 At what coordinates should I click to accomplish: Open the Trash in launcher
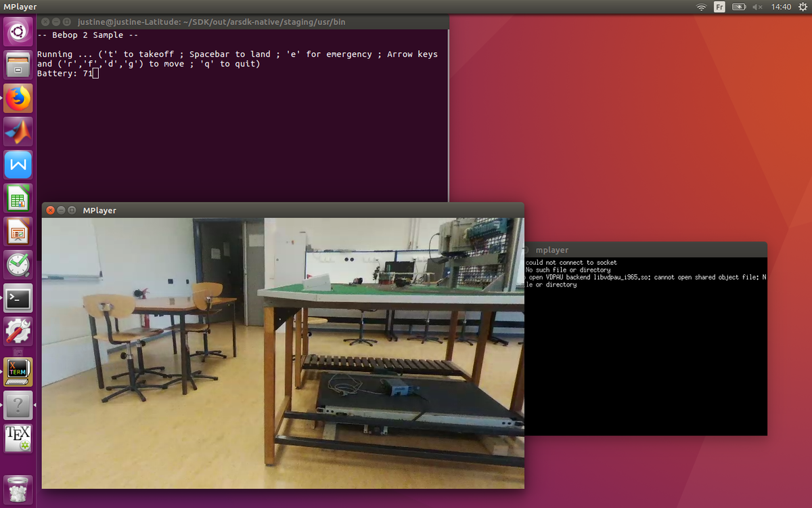pyautogui.click(x=19, y=488)
